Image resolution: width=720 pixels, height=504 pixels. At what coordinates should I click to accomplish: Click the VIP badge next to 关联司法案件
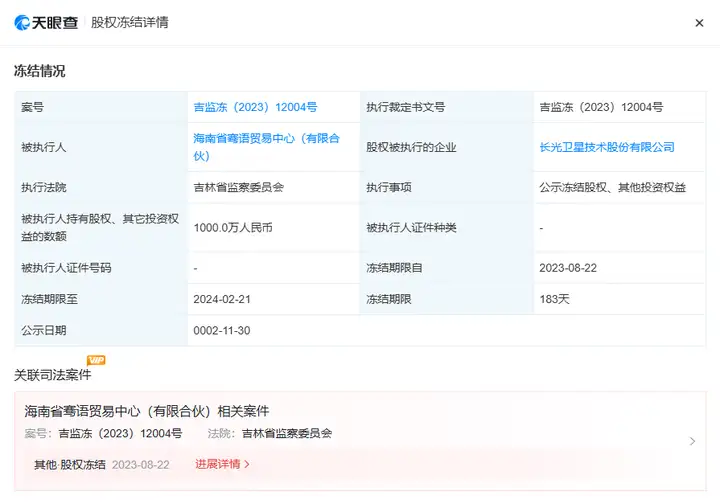[x=96, y=360]
